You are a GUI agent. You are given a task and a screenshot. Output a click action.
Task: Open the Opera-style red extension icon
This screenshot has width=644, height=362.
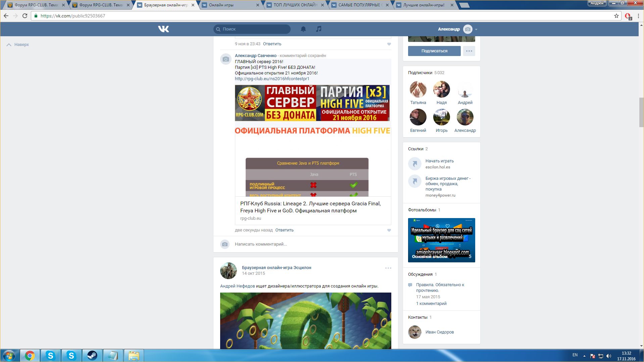click(628, 16)
